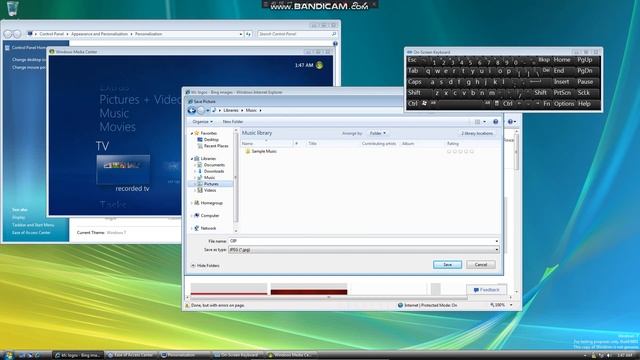The image size is (640, 360).
Task: Click the Recycle Bin desktop icon
Action: 12,8
